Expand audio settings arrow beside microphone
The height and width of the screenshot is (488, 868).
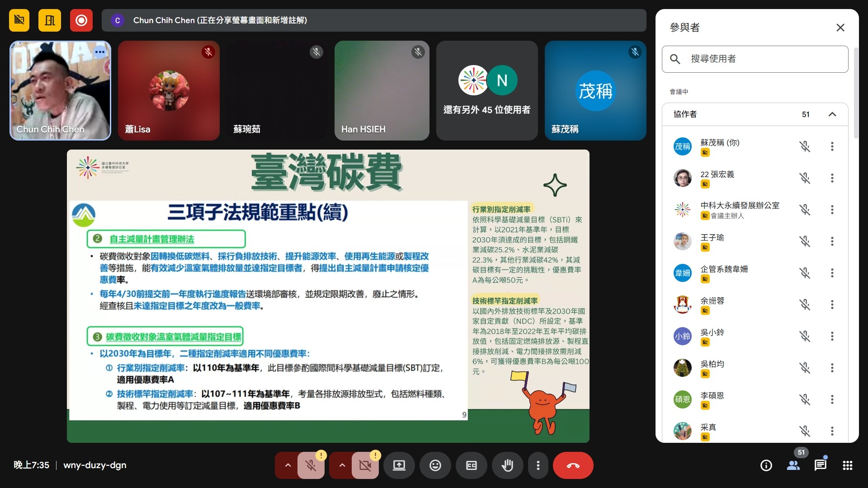click(288, 465)
